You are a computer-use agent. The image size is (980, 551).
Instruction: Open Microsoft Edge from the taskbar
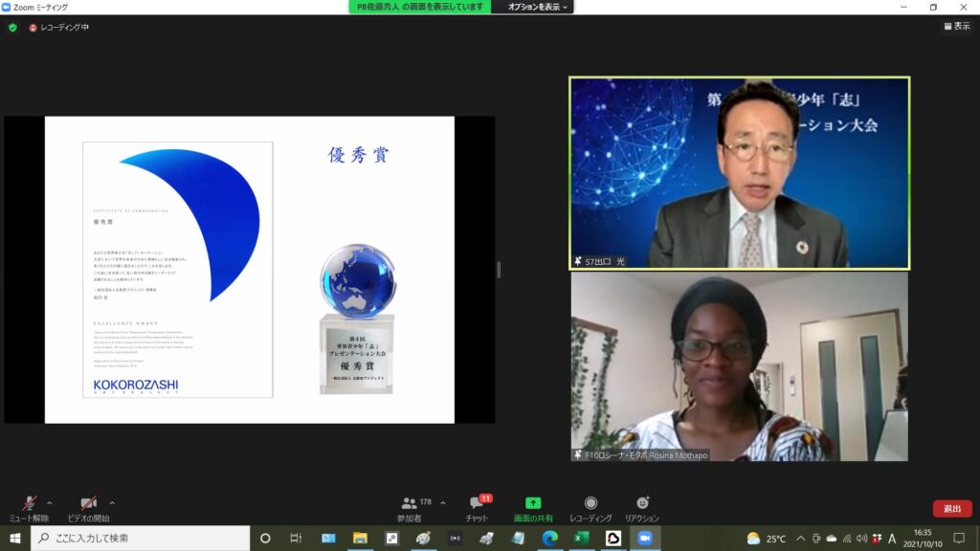click(x=549, y=538)
